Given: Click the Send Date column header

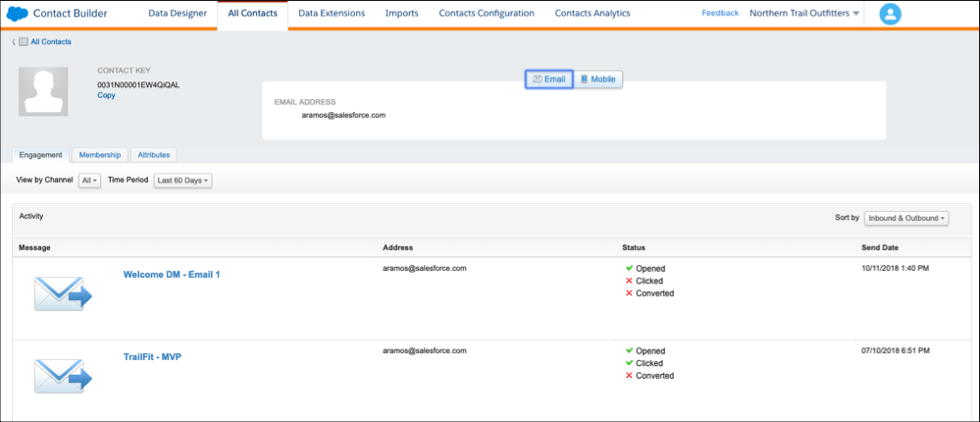Looking at the screenshot, I should 880,247.
